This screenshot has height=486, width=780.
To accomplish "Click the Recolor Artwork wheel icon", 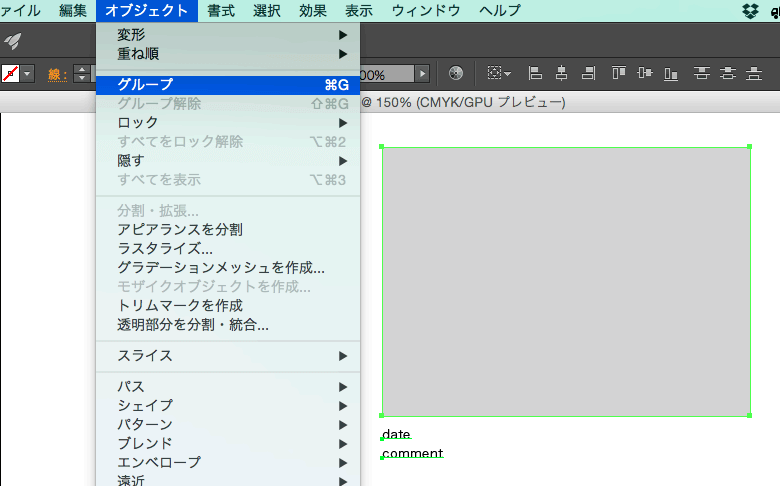I will (456, 73).
